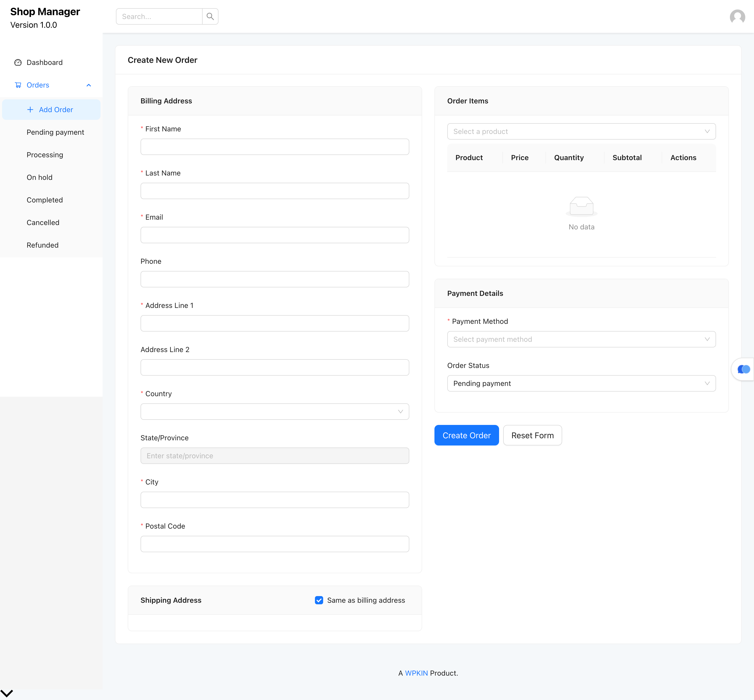Viewport: 754px width, 700px height.
Task: Focus the Address Line 2 field
Action: [275, 367]
